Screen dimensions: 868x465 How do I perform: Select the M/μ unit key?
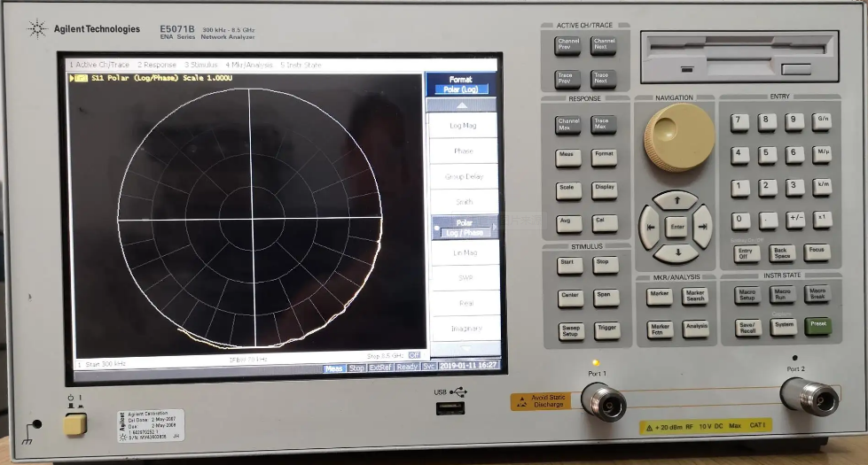click(x=823, y=153)
